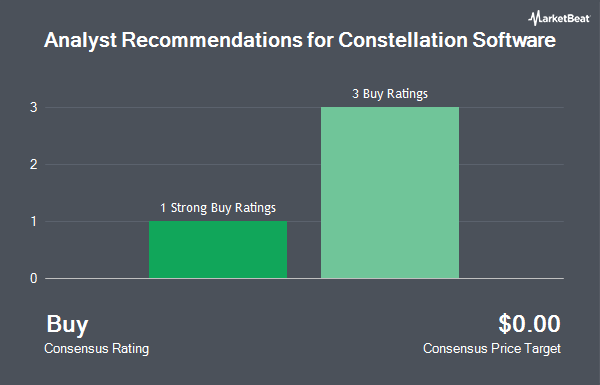
Task: Click the 'Buy' consensus rating value
Action: [x=67, y=324]
